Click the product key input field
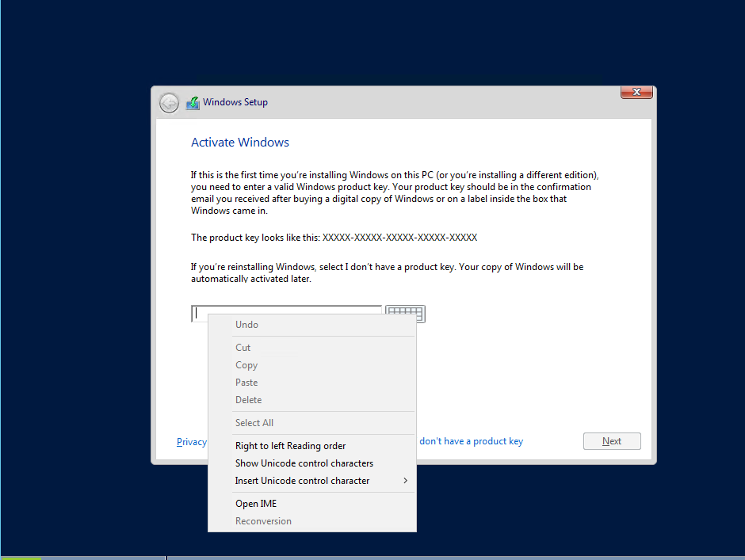Image resolution: width=745 pixels, height=560 pixels. 286,314
